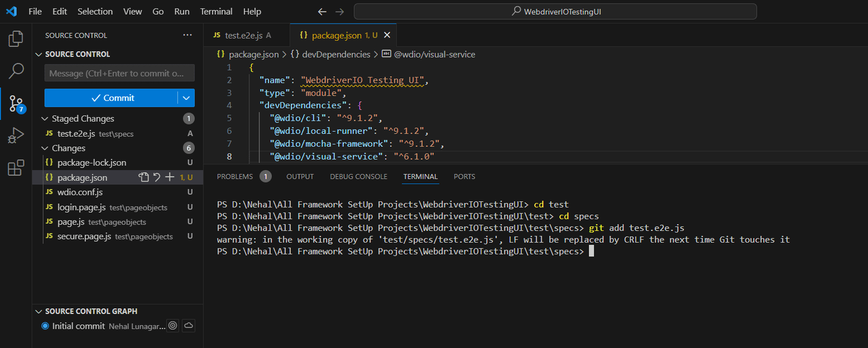Image resolution: width=868 pixels, height=348 pixels.
Task: Open file icon for package.json change
Action: 143,178
